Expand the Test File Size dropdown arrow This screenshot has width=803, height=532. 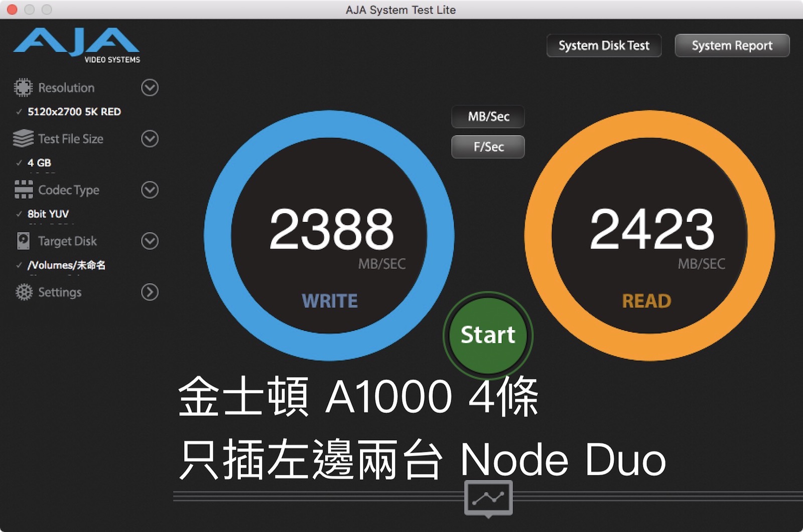tap(150, 139)
